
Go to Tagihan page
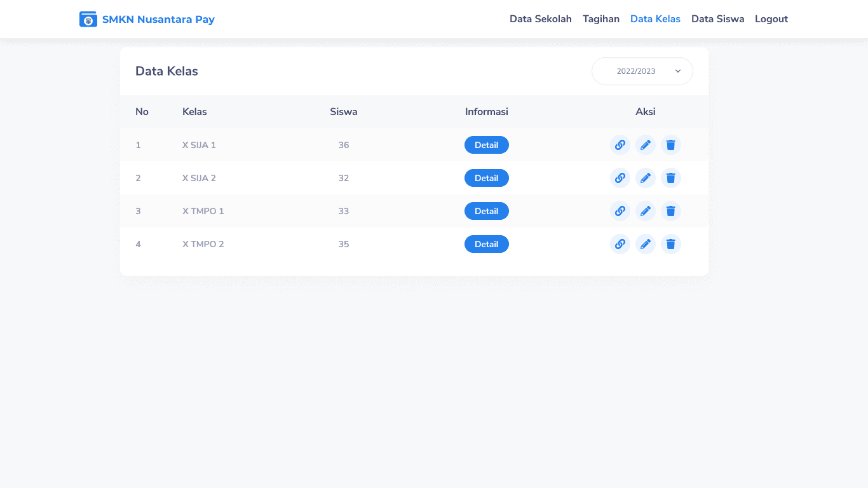[x=601, y=19]
